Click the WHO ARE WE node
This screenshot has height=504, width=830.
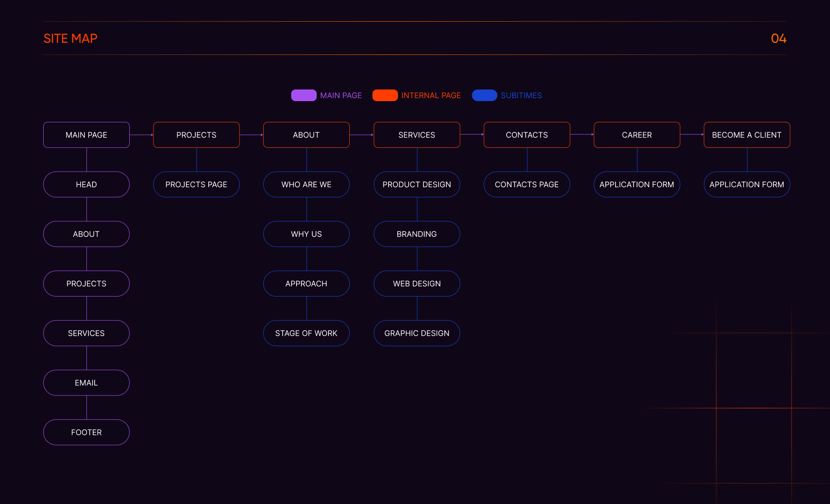(306, 185)
